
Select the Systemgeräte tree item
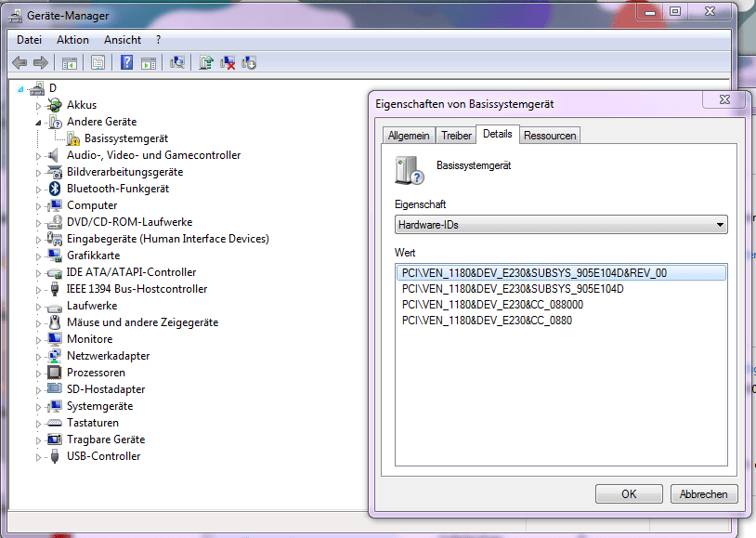pos(99,406)
